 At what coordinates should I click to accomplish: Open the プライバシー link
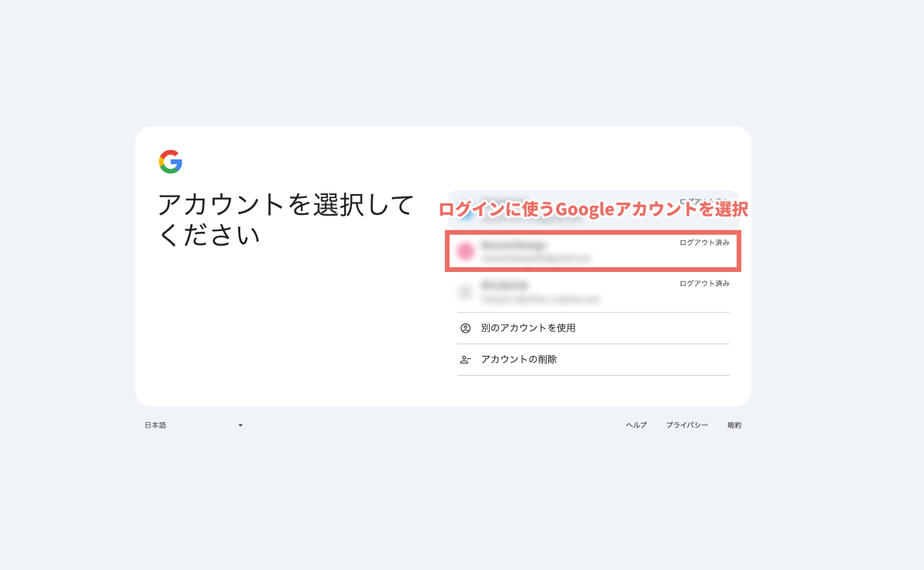[687, 425]
